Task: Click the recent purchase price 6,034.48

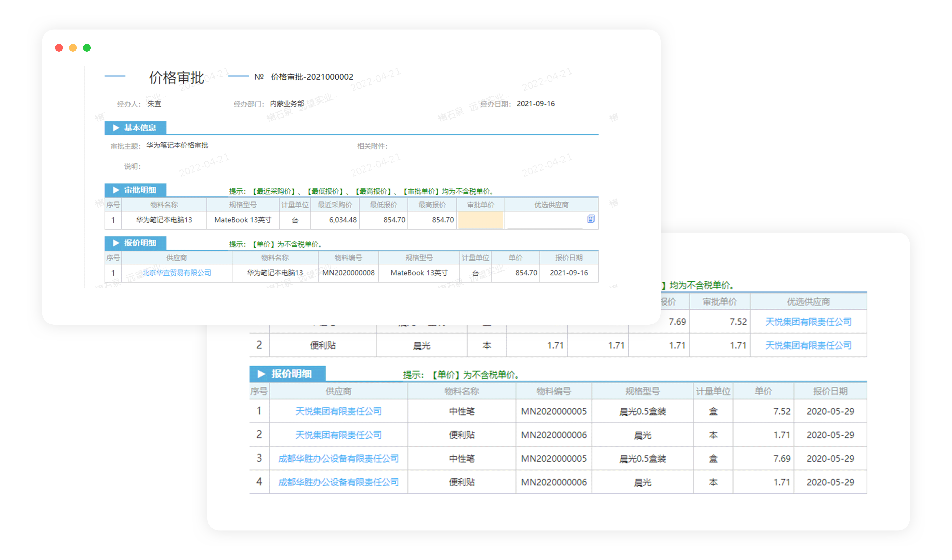Action: coord(343,220)
